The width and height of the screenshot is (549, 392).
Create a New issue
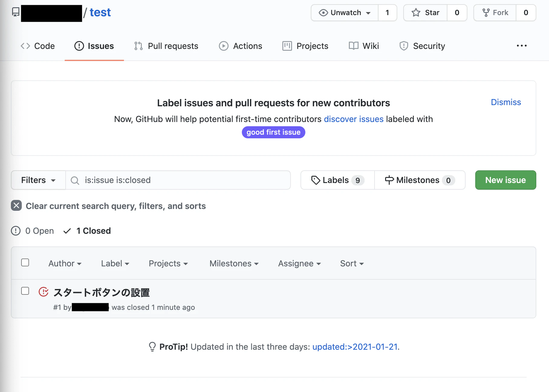(x=505, y=180)
